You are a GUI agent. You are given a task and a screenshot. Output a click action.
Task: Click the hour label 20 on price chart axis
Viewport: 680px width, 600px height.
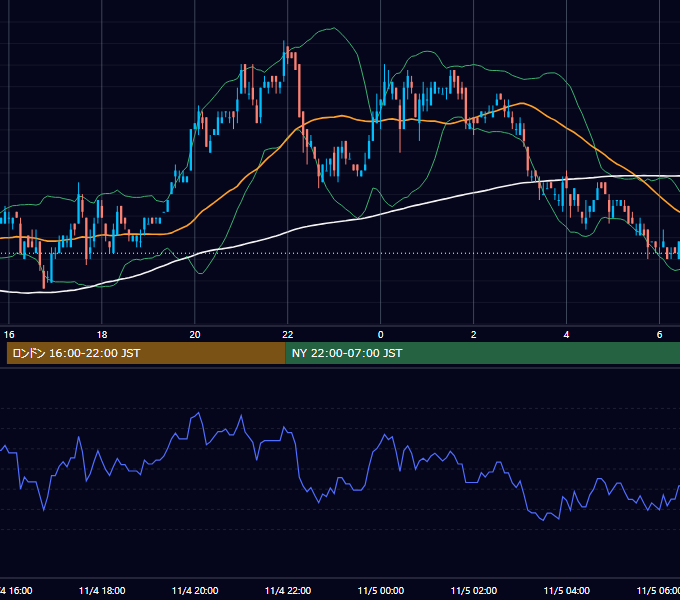point(195,335)
